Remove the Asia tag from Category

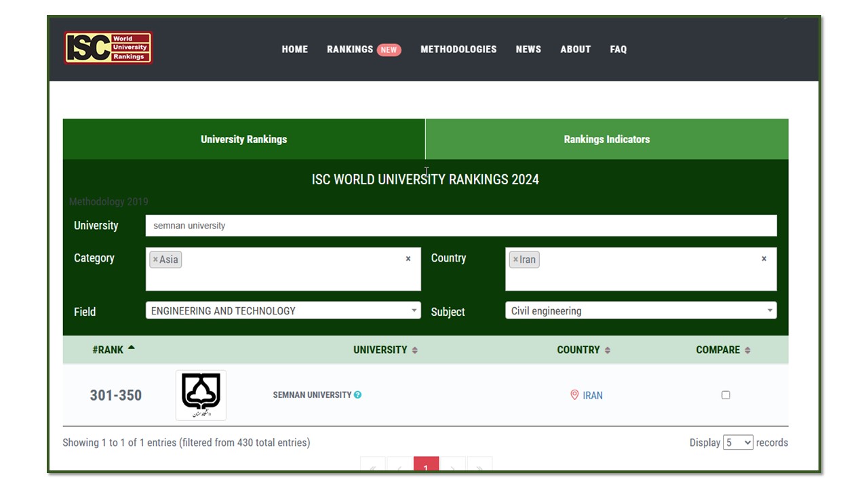155,260
